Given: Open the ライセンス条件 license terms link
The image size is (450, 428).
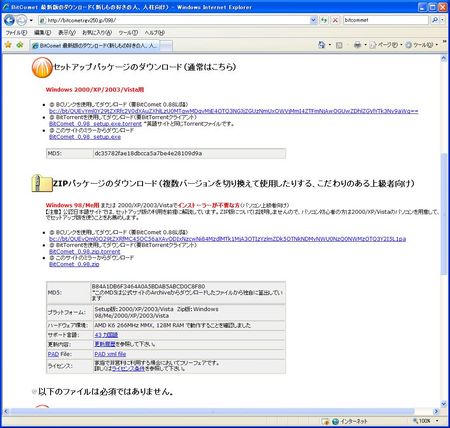Looking at the screenshot, I should tap(128, 368).
